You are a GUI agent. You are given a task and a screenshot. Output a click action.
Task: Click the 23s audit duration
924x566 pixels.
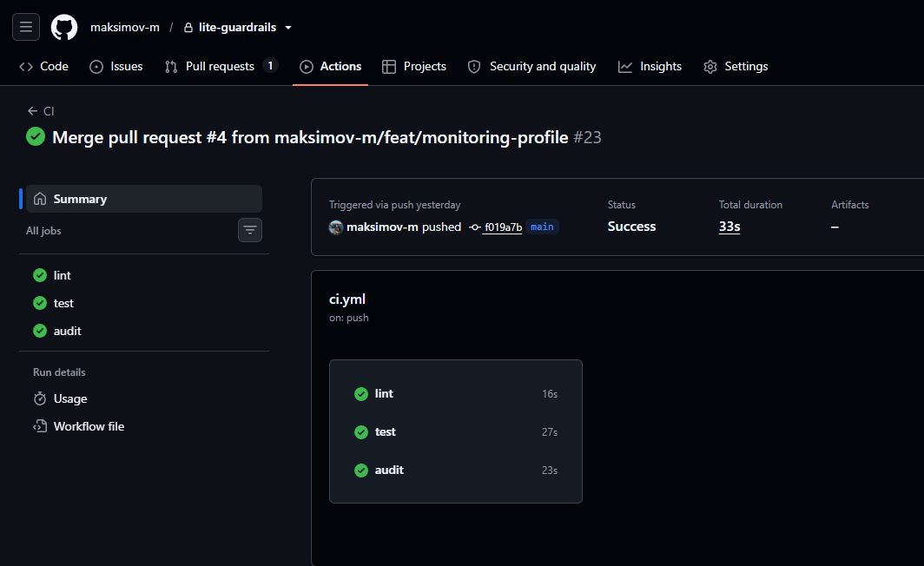[550, 470]
